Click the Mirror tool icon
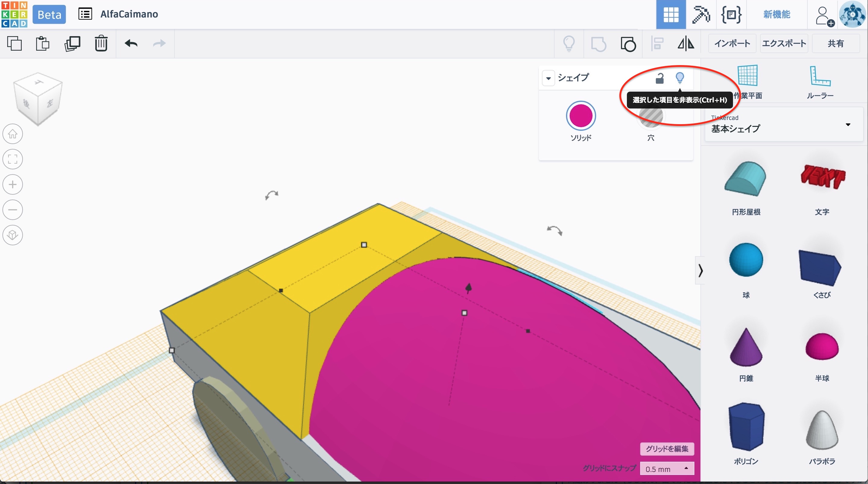Image resolution: width=868 pixels, height=484 pixels. coord(686,43)
